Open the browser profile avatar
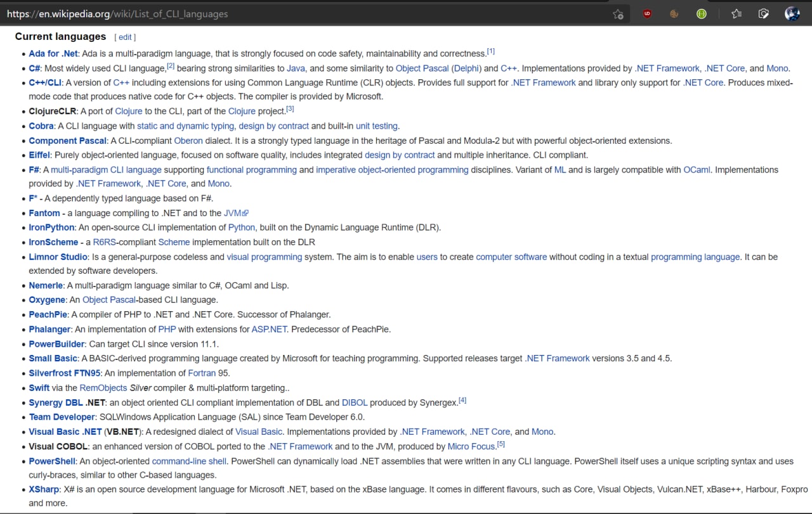This screenshot has height=514, width=812. (792, 13)
